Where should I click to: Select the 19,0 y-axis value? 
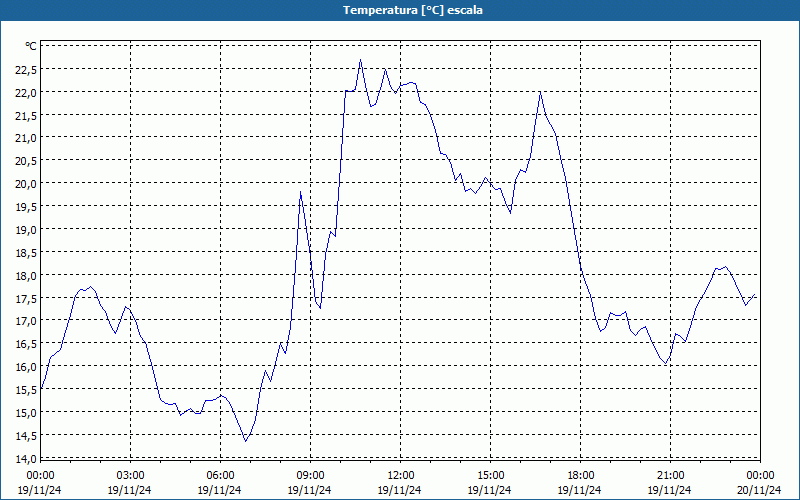[26, 230]
